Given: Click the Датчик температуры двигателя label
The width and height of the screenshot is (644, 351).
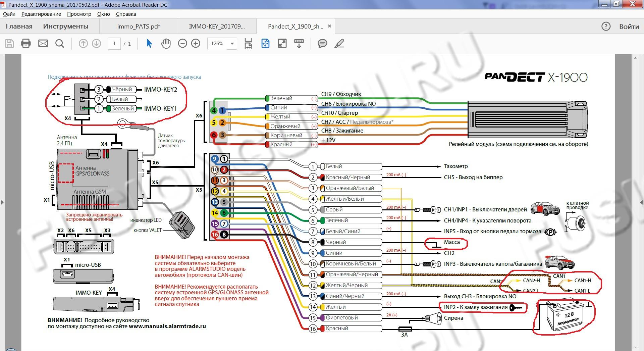Looking at the screenshot, I should [x=171, y=141].
